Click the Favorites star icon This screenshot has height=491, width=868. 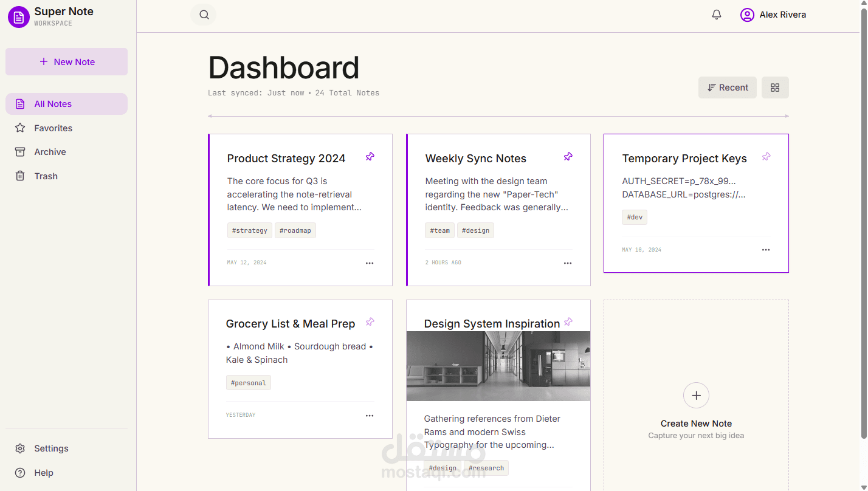pos(20,128)
